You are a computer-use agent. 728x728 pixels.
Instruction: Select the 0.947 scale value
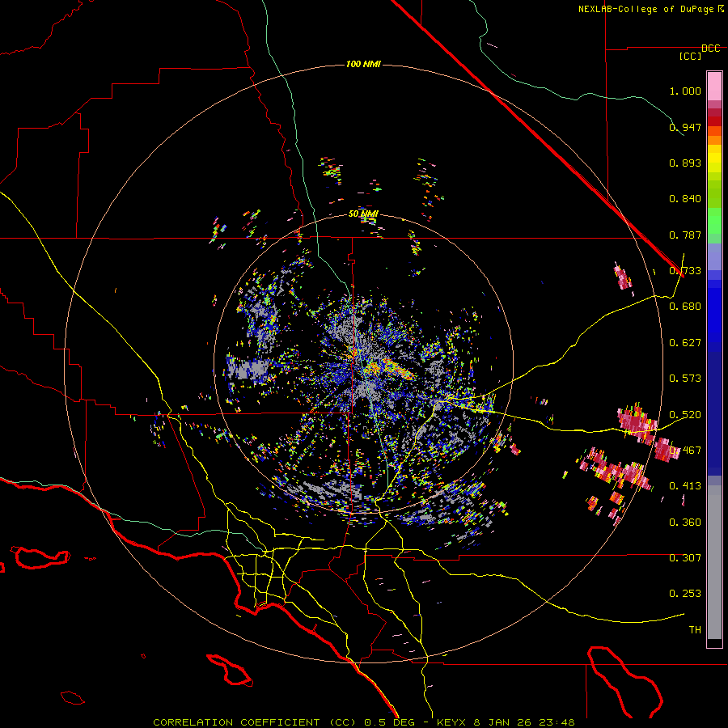click(x=685, y=127)
